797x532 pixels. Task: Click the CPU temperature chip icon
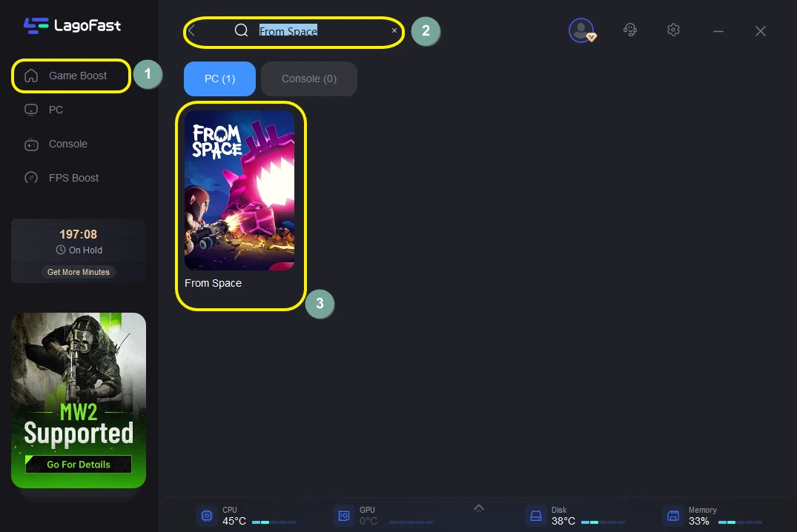coord(207,515)
